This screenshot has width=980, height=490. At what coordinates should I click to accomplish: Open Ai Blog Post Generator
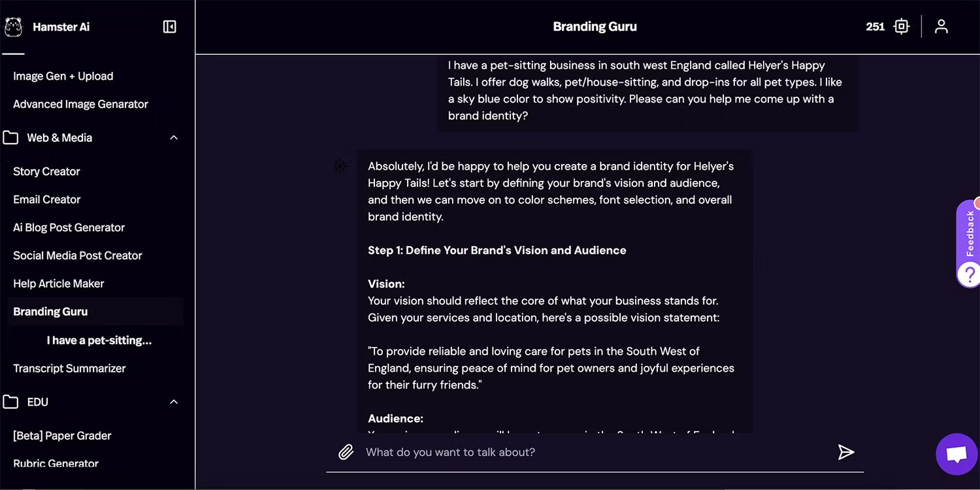click(x=69, y=227)
